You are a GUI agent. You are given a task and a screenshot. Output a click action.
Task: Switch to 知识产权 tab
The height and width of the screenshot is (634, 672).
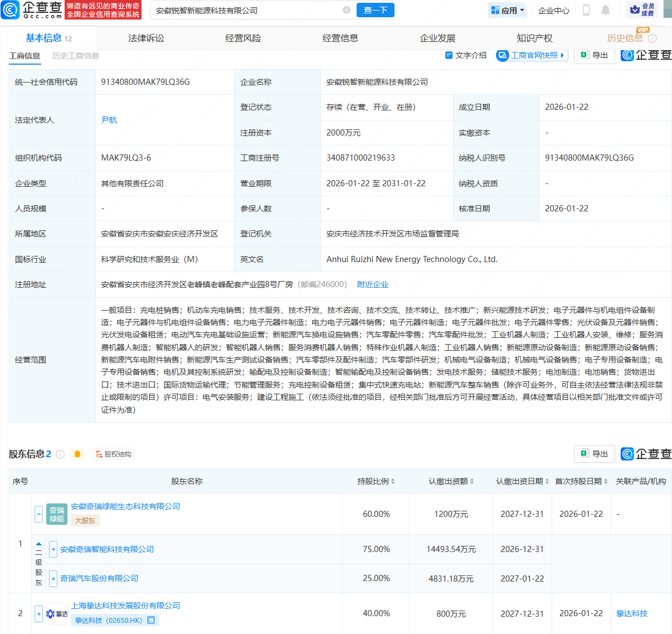point(534,38)
